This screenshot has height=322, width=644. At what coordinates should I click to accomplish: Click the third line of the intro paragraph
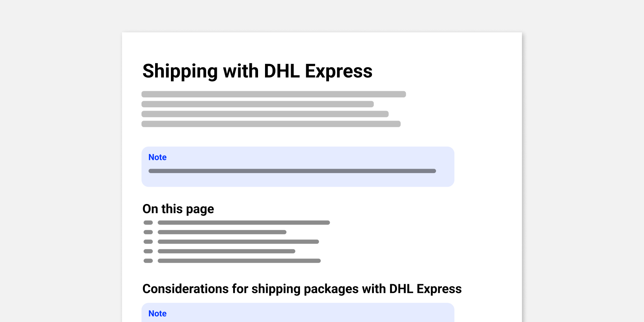pyautogui.click(x=265, y=114)
